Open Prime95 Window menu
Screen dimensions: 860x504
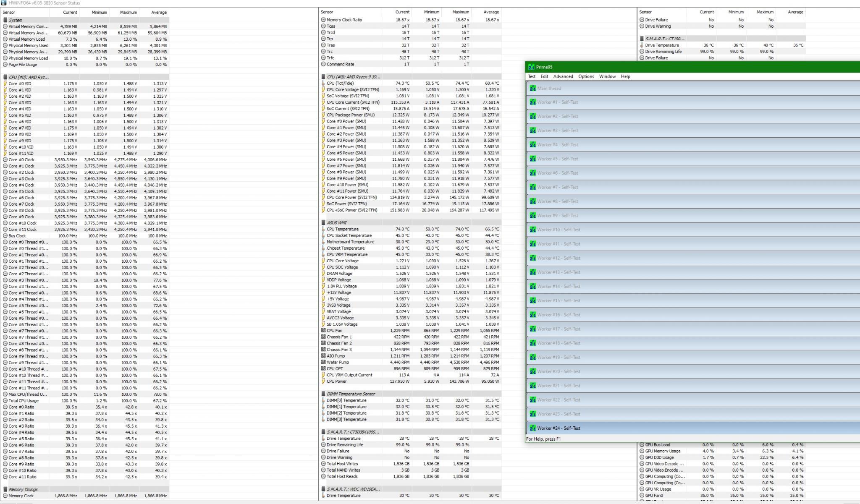point(607,76)
